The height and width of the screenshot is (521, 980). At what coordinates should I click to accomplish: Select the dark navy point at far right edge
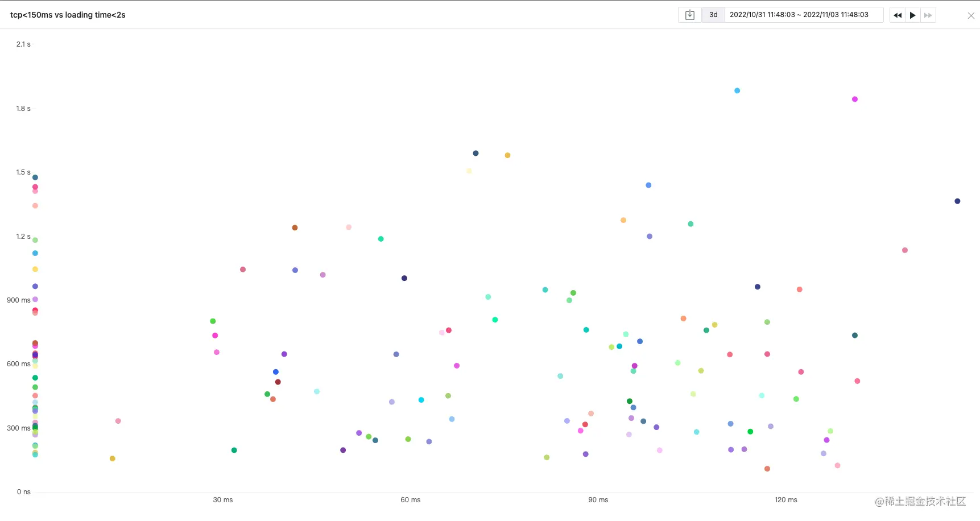pyautogui.click(x=957, y=201)
